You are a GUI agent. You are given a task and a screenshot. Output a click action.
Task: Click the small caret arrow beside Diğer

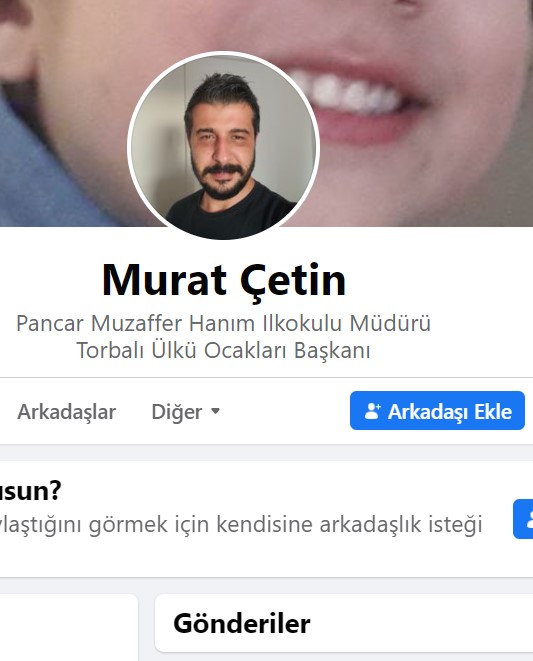(x=215, y=411)
